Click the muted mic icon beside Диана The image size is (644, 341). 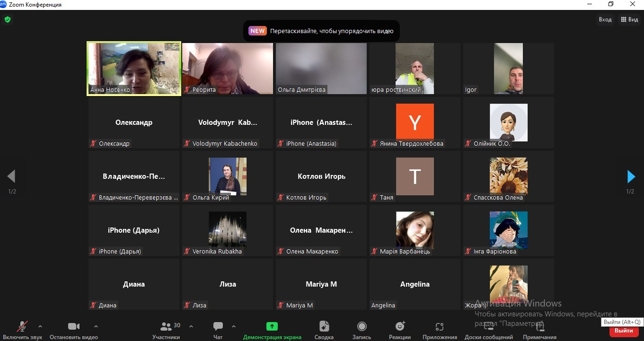(94, 305)
